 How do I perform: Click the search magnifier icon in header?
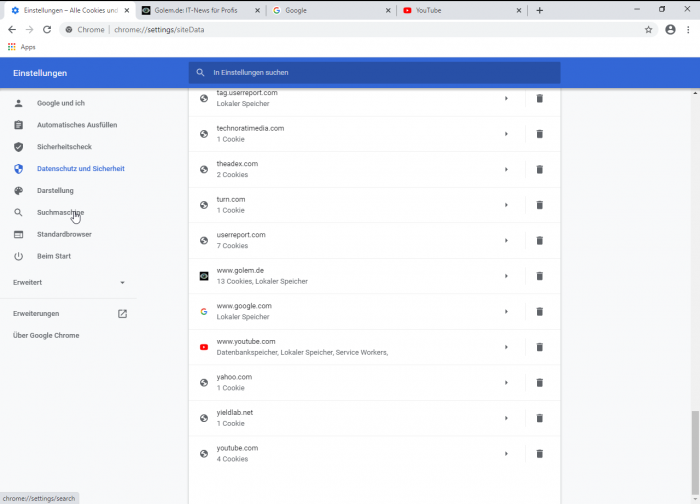[200, 72]
